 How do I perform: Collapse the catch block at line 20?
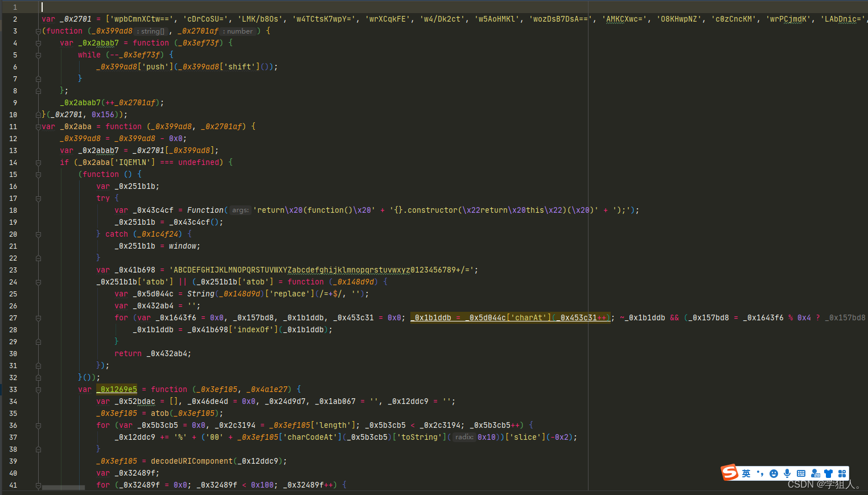(38, 234)
